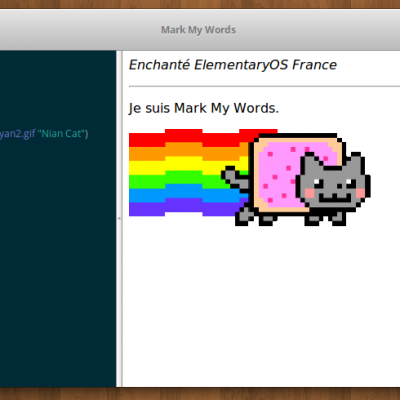This screenshot has height=400, width=400.
Task: Click the closing parenthesis in the editor line
Action: point(86,134)
